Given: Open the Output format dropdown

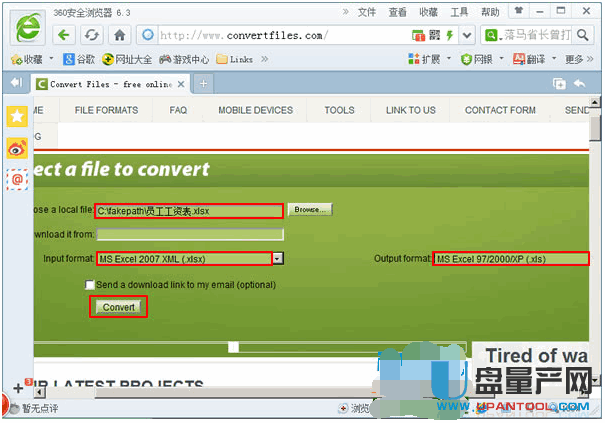Looking at the screenshot, I should tap(510, 259).
